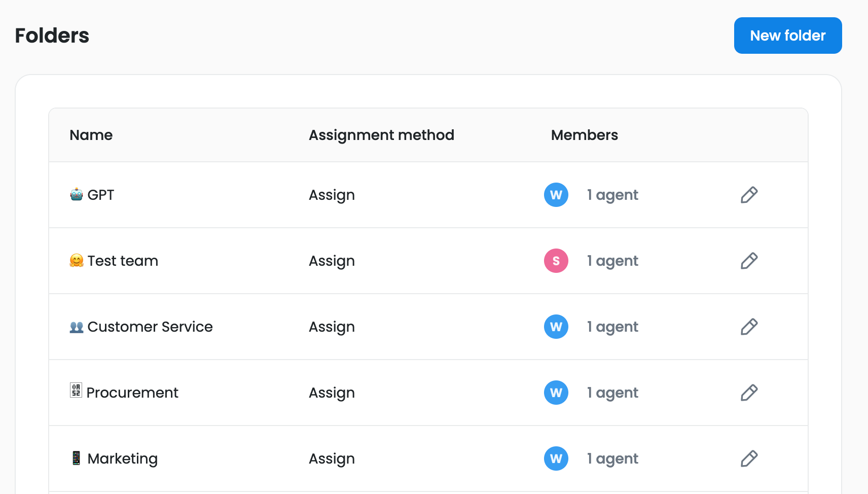Click the Assignment method column header
The image size is (868, 494).
coord(382,135)
